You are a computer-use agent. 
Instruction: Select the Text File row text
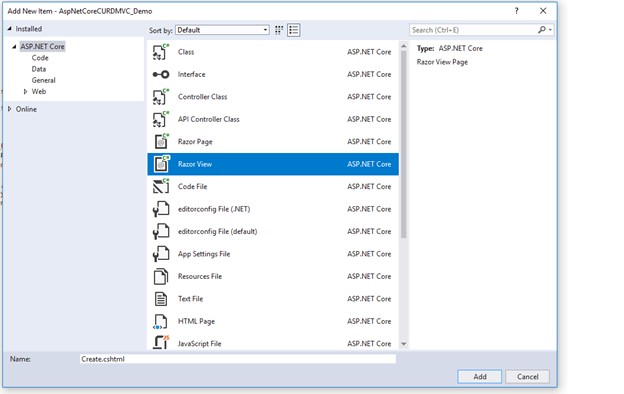click(190, 298)
